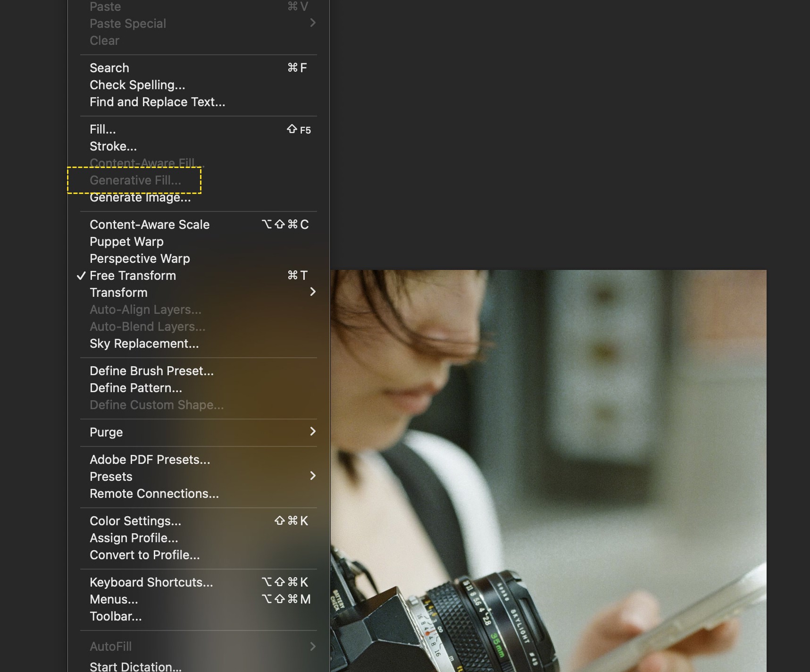Choose Define Brush Preset
This screenshot has height=672, width=810.
tap(151, 371)
